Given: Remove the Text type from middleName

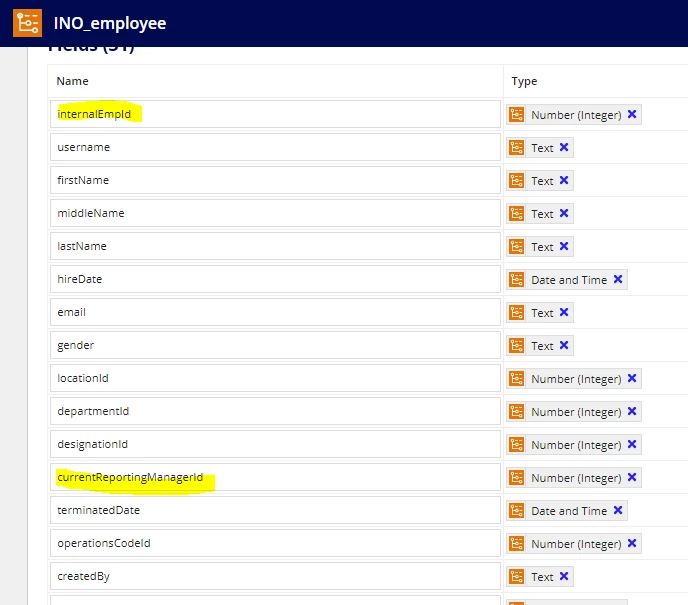Looking at the screenshot, I should pos(564,213).
